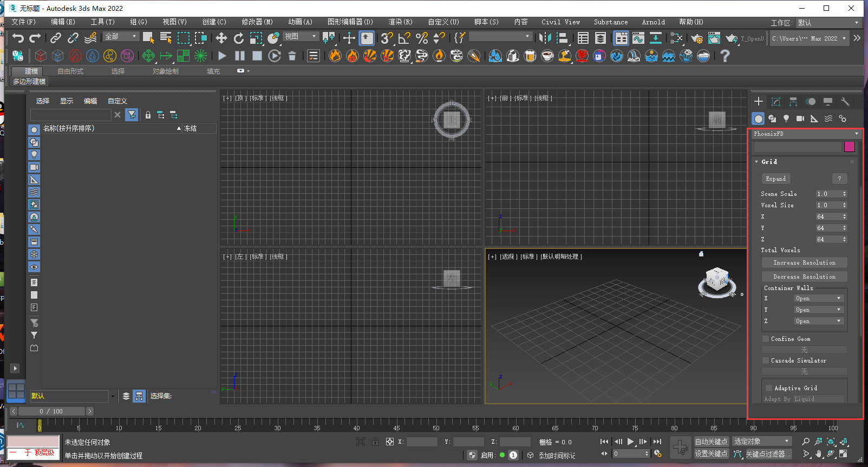Click the Redo arrow icon

point(35,38)
